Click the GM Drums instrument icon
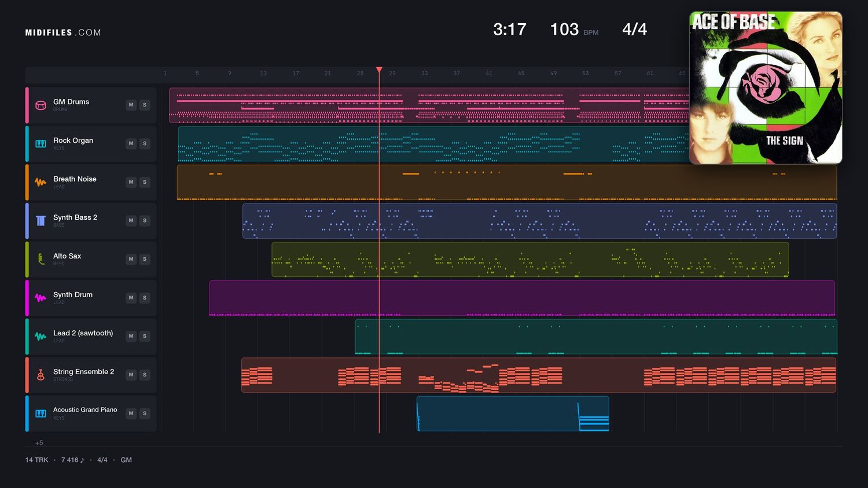 coord(41,105)
